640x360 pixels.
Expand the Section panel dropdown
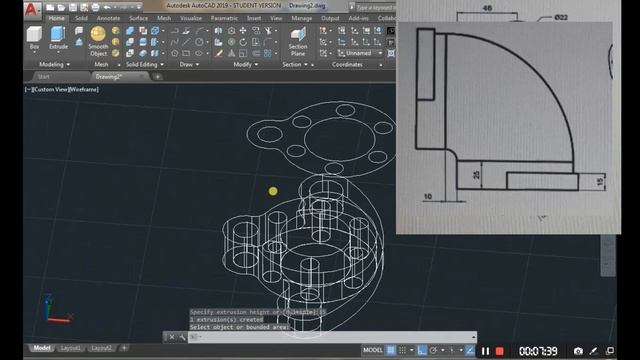point(306,64)
